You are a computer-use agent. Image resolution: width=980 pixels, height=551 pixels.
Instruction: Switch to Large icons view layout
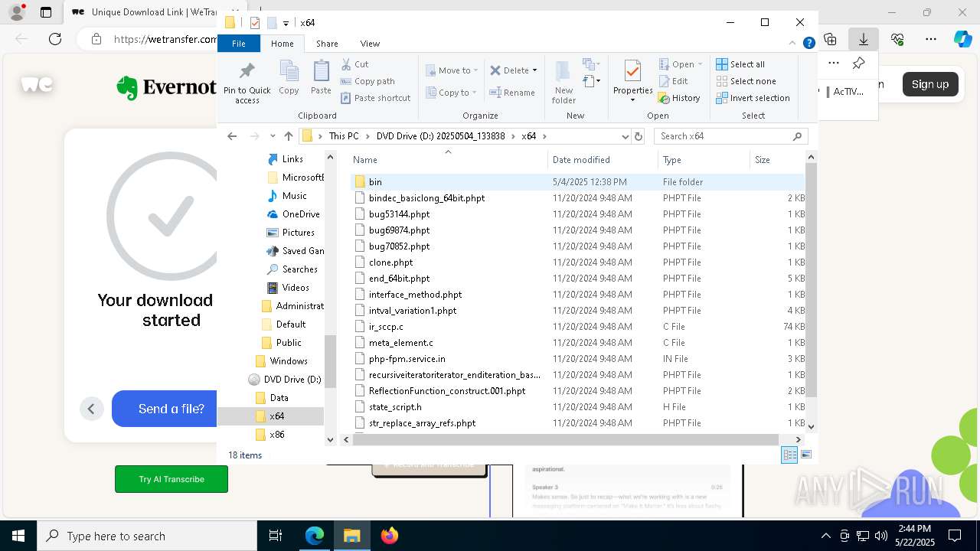(805, 455)
